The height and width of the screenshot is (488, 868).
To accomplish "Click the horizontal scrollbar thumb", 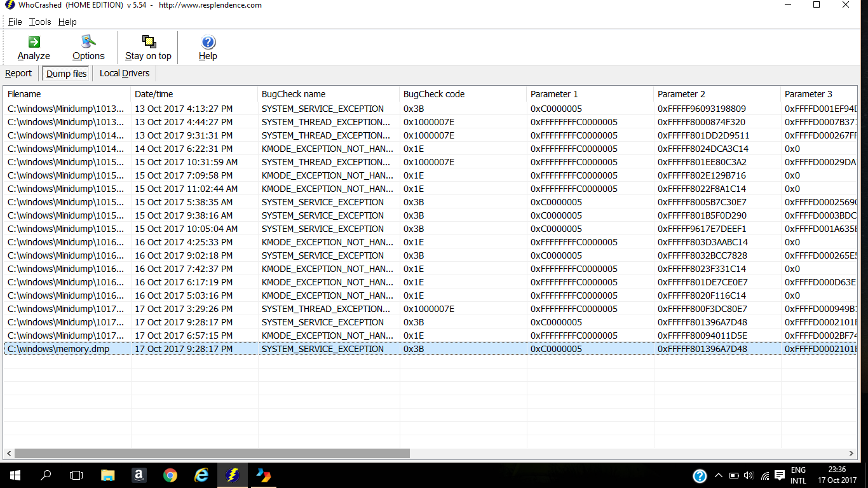I will pos(212,454).
